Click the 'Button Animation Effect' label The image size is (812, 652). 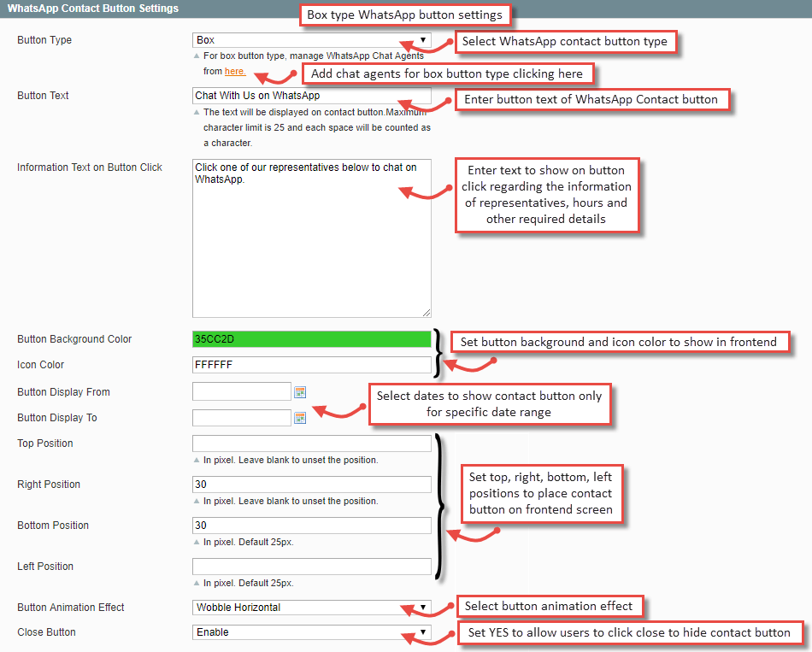coord(71,607)
